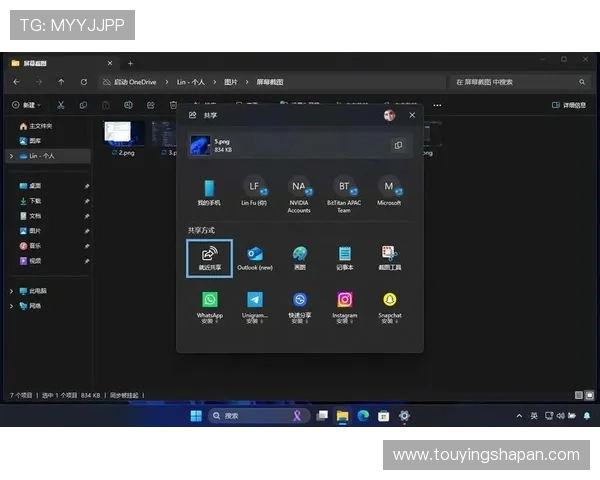Expand the Lin - 个人 tree node
This screenshot has height=480, width=600.
pos(12,156)
